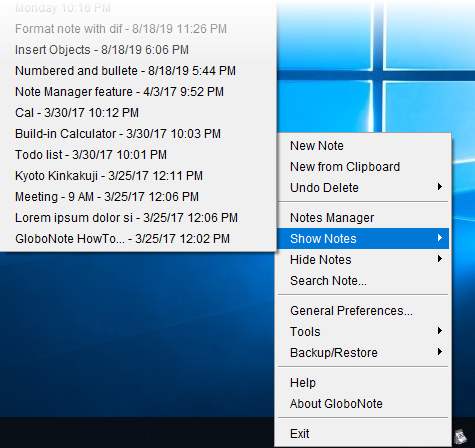Screen dimensions: 475x448
Task: Select Search Note... option
Action: tap(363, 281)
